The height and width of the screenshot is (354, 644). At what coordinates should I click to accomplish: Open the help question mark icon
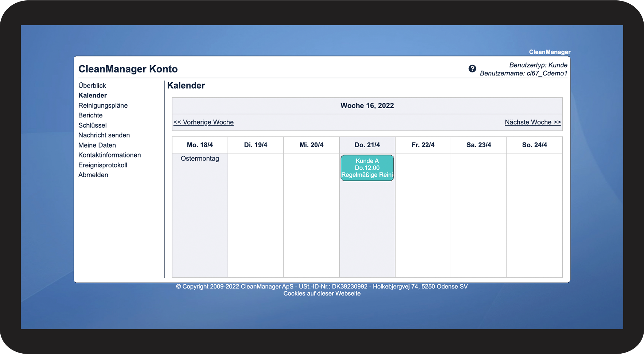coord(472,69)
